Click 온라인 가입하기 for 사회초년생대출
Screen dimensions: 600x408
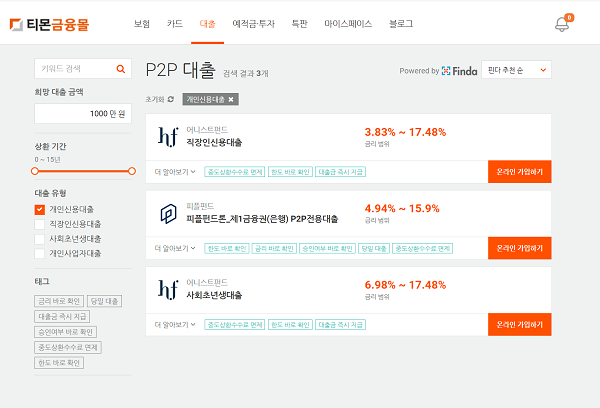tap(519, 325)
